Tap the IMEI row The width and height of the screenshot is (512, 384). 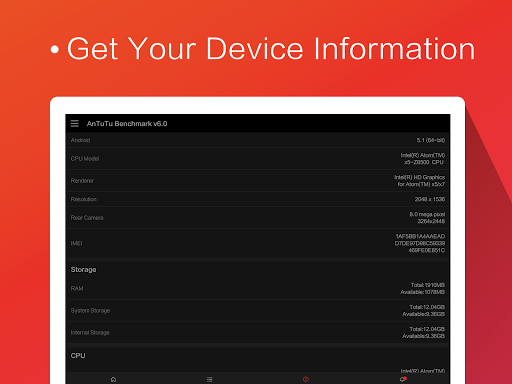coord(258,243)
